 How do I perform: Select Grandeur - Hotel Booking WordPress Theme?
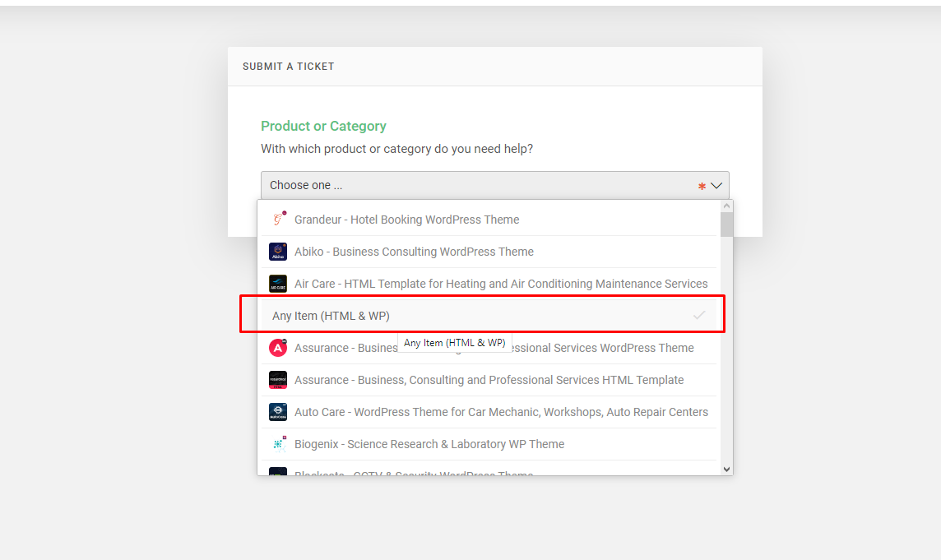[489, 220]
